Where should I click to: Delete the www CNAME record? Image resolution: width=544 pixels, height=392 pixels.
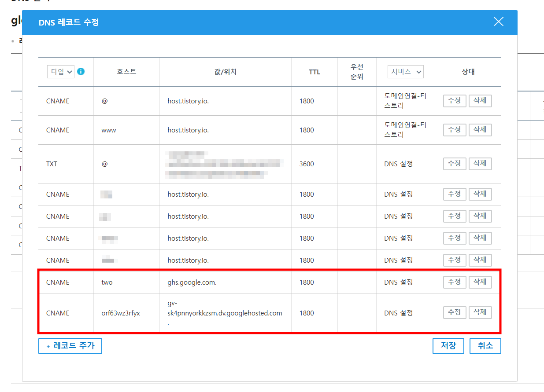coord(480,130)
